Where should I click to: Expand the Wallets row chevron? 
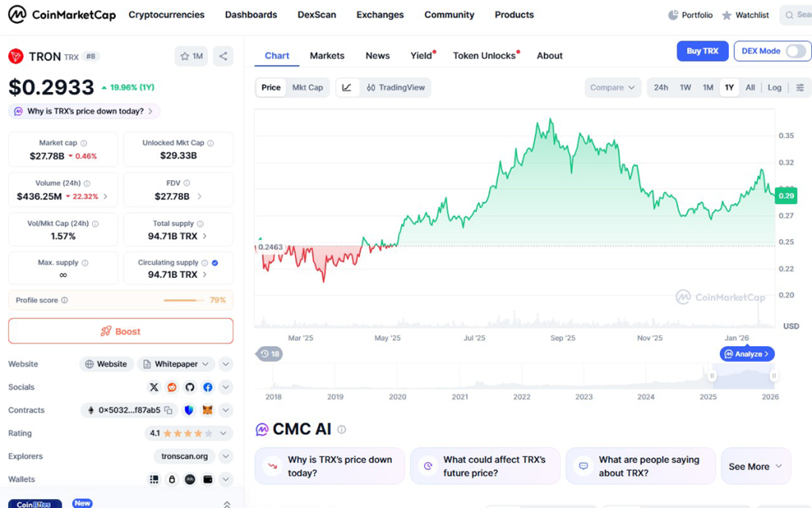[226, 479]
